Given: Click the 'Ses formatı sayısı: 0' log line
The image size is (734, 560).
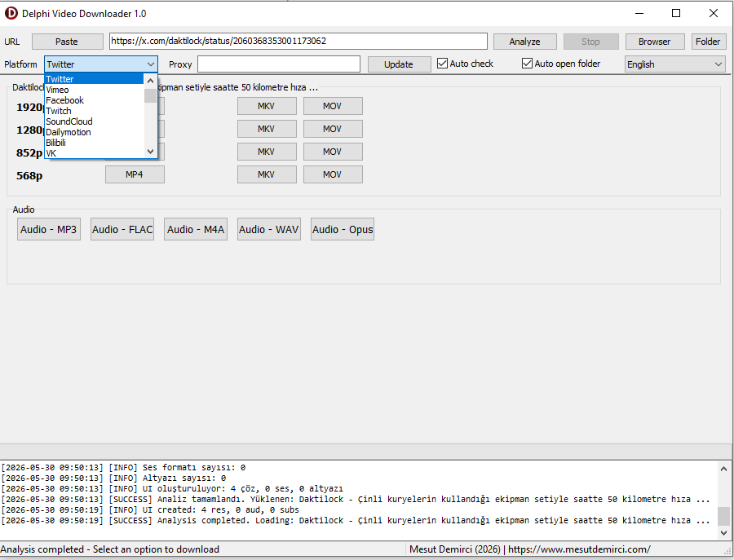Looking at the screenshot, I should coord(123,467).
